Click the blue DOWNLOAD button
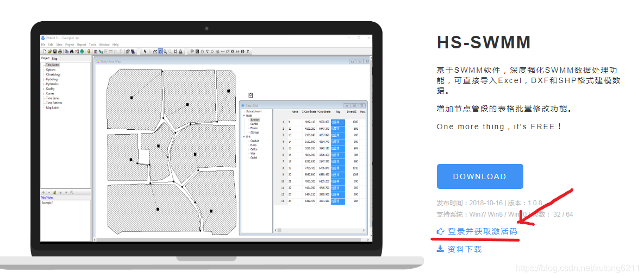 [x=480, y=176]
